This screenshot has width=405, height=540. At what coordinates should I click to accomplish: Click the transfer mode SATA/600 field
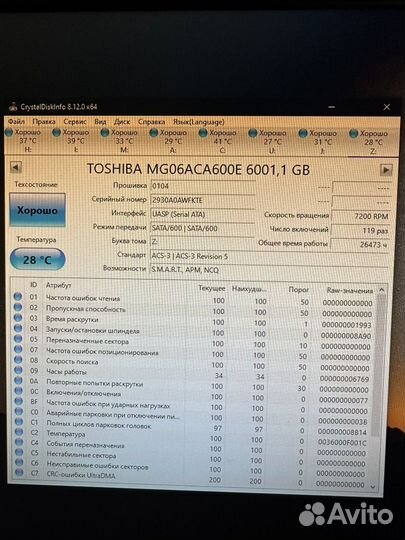click(x=203, y=228)
